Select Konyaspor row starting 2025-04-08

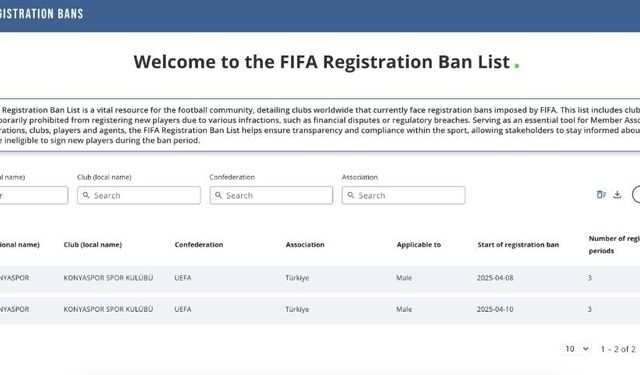click(x=320, y=278)
